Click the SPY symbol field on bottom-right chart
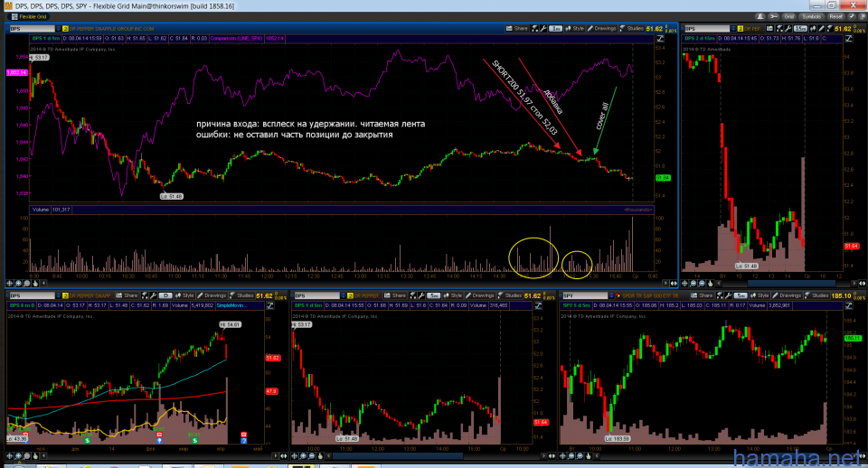868x468 pixels. point(585,295)
